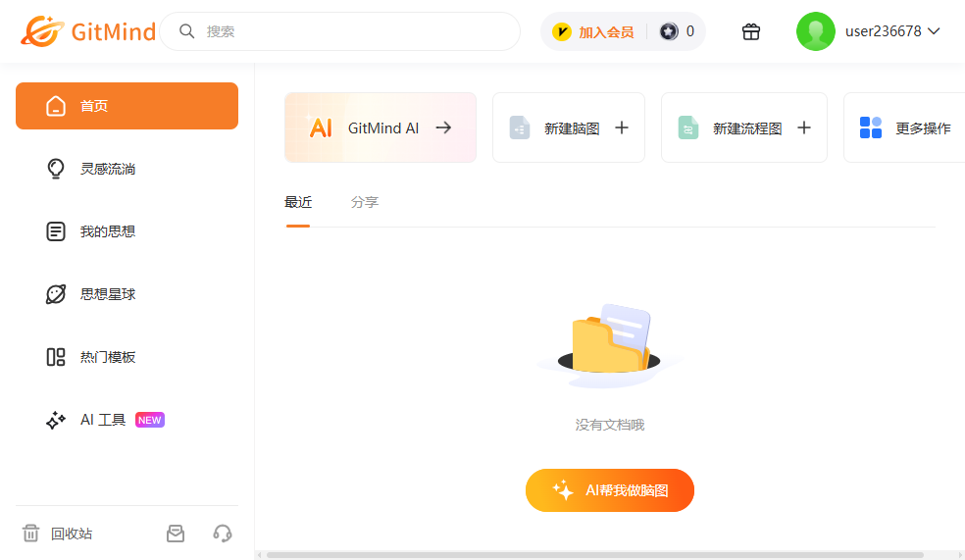Image resolution: width=965 pixels, height=560 pixels.
Task: Open 我的思想 in the sidebar
Action: (127, 231)
